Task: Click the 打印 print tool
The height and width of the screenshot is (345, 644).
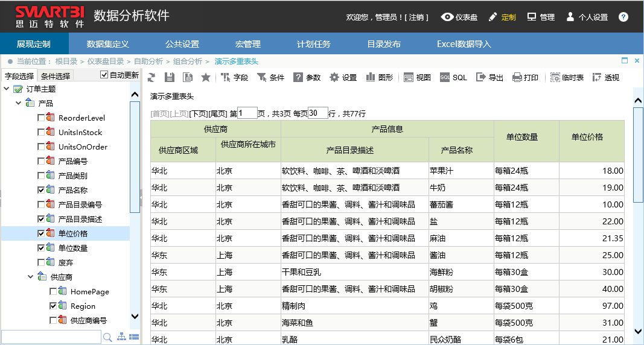Action: point(525,78)
